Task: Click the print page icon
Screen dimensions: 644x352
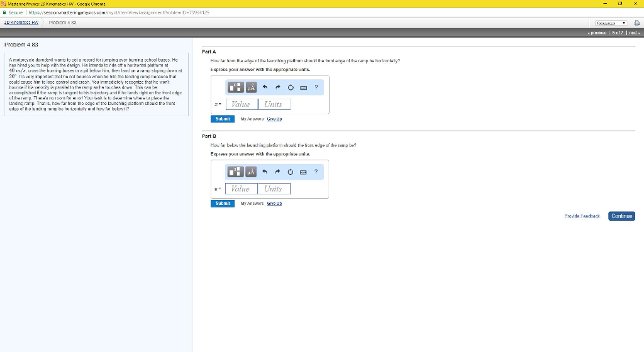Action: [x=635, y=21]
